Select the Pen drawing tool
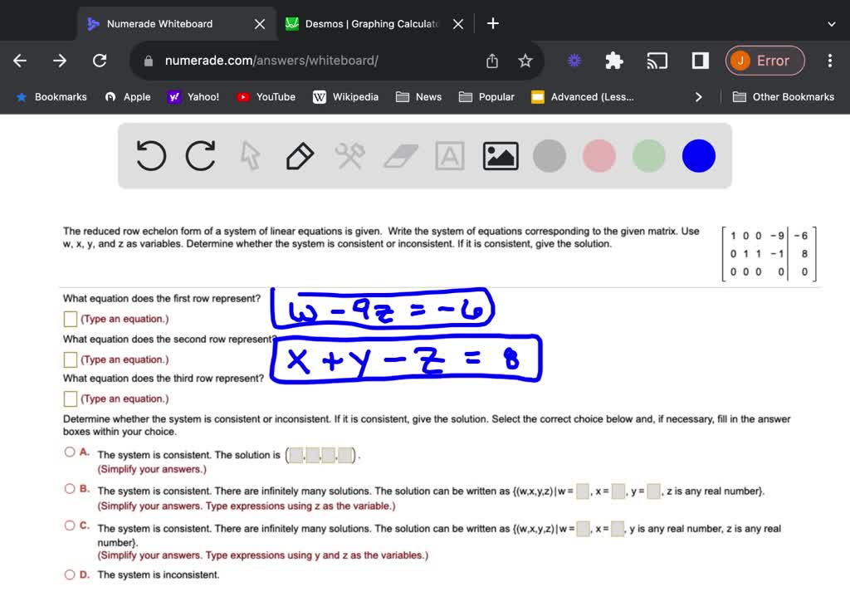The image size is (850, 616). coord(300,155)
